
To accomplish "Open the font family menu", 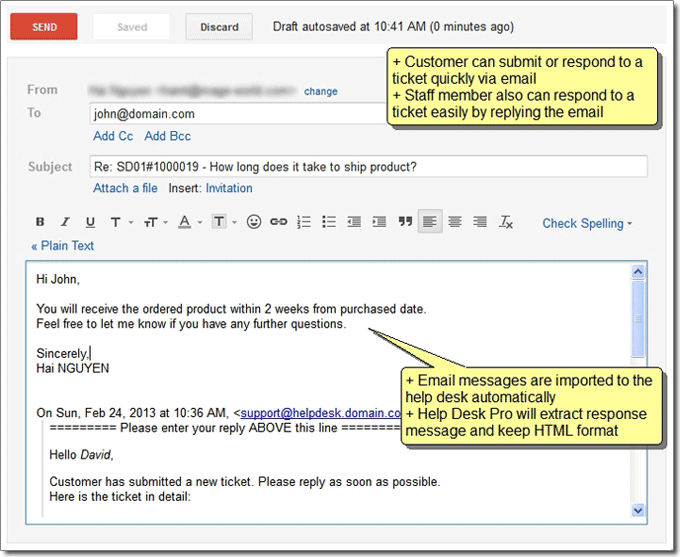I will pyautogui.click(x=115, y=222).
